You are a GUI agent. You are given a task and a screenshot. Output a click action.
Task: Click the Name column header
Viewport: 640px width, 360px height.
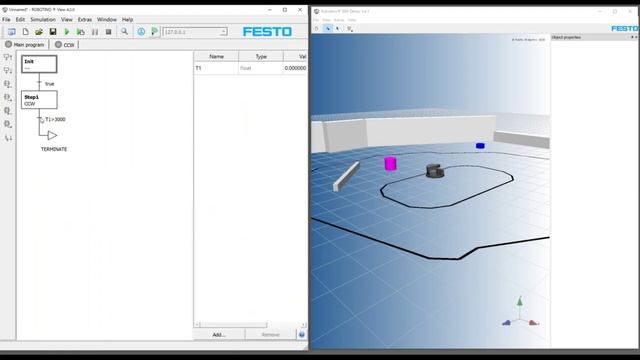216,57
